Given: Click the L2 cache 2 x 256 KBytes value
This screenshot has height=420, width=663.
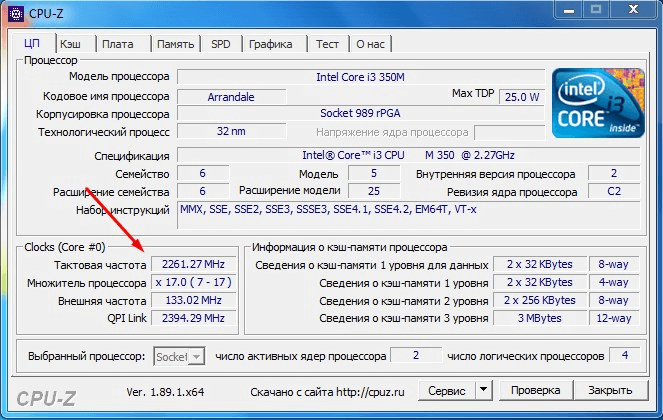Looking at the screenshot, I should coord(540,300).
